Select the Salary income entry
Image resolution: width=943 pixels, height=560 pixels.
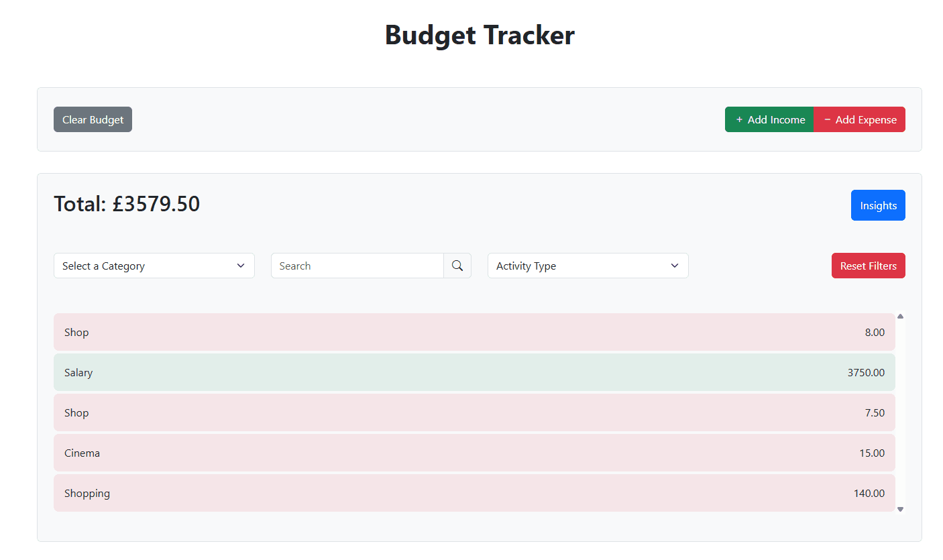tap(474, 372)
